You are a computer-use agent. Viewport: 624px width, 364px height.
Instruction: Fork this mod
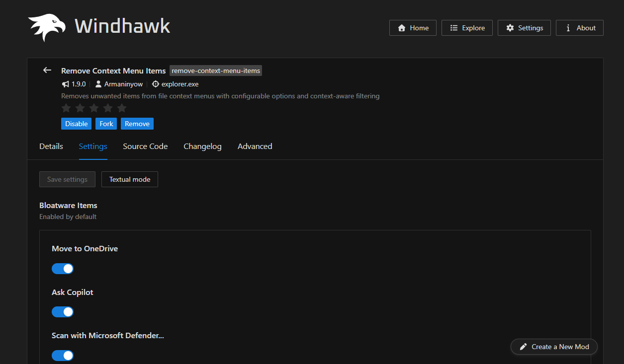106,124
